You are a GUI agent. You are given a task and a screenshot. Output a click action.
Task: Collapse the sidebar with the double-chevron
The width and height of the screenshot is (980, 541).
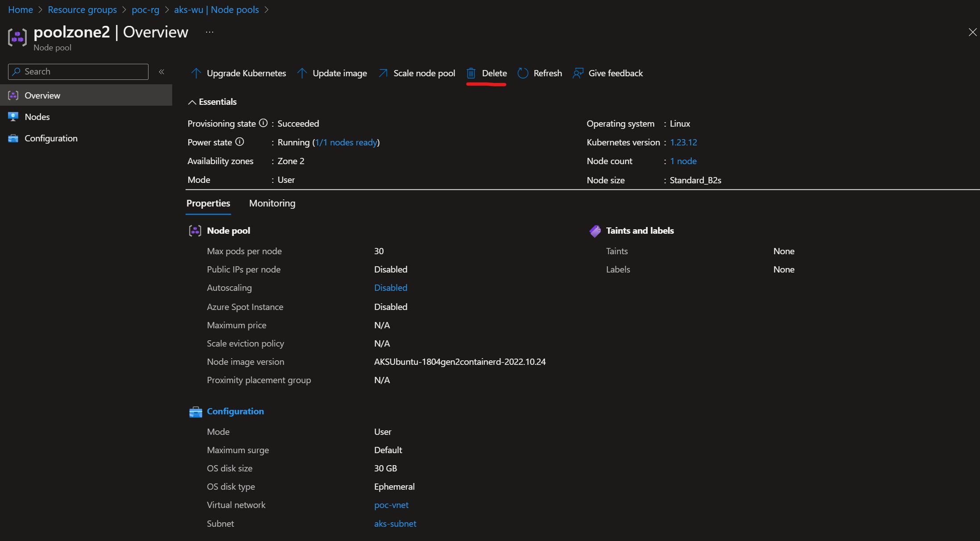(x=162, y=72)
